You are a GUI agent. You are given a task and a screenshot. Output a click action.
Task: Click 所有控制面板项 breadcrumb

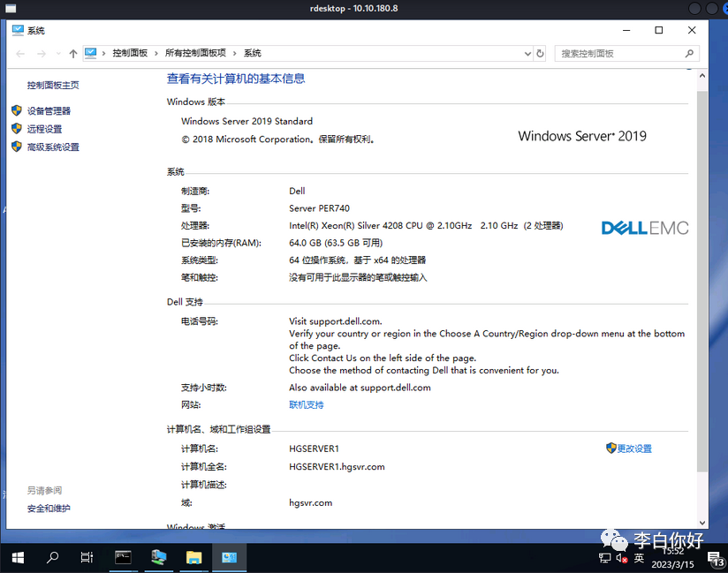click(x=195, y=53)
